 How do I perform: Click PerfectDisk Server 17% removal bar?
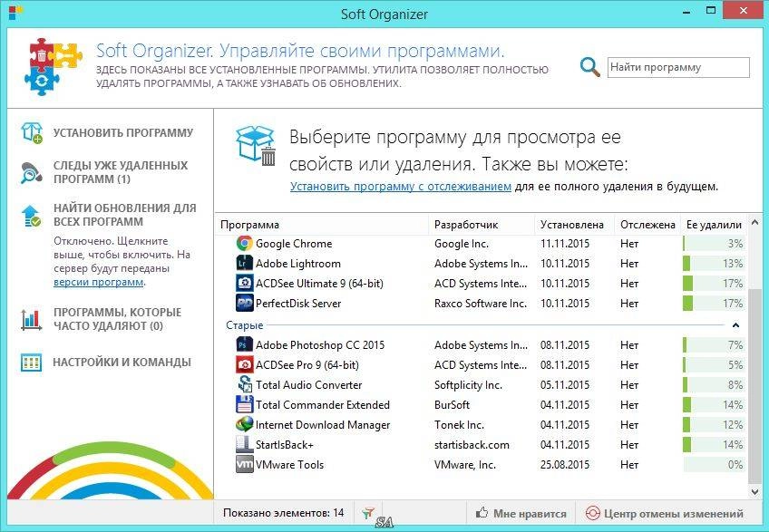(714, 304)
